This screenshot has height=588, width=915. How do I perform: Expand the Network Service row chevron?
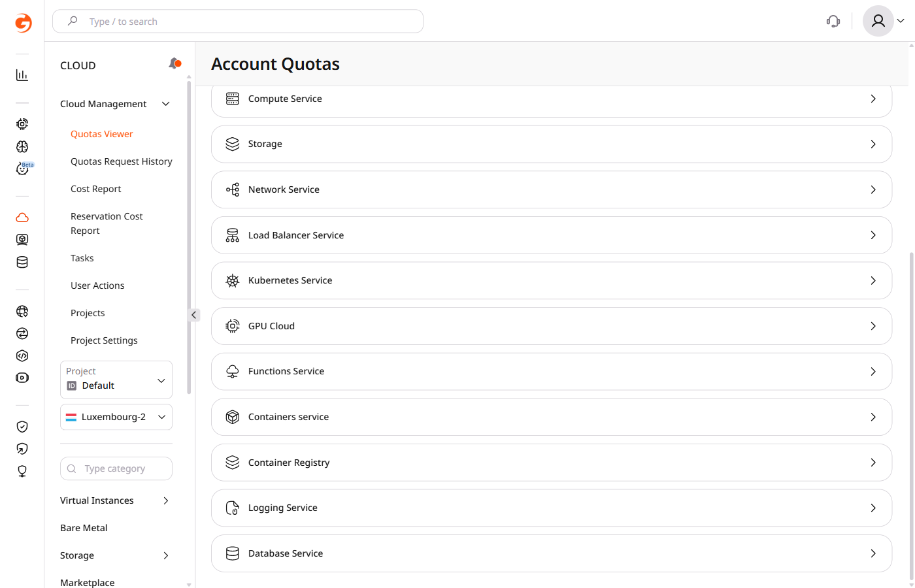pos(873,189)
